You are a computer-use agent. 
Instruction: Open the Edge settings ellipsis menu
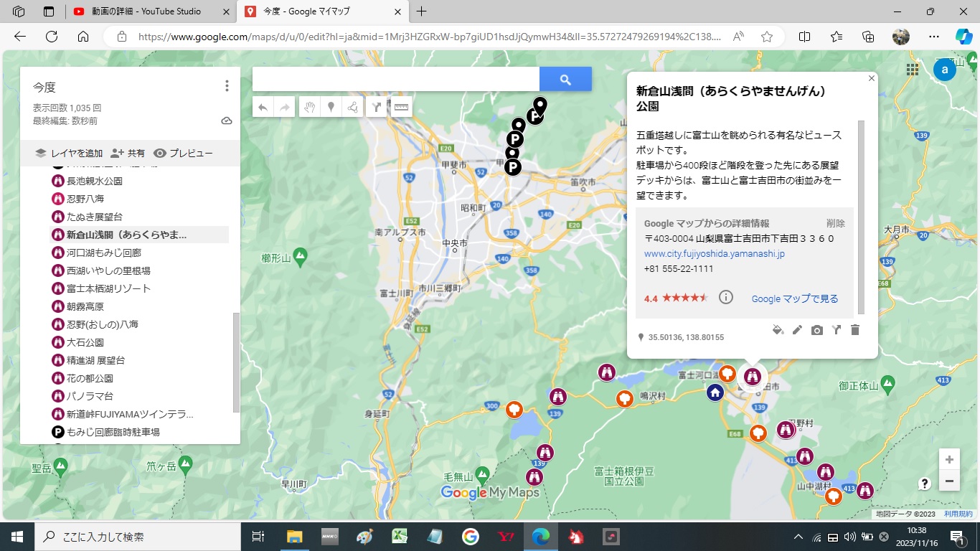[933, 37]
